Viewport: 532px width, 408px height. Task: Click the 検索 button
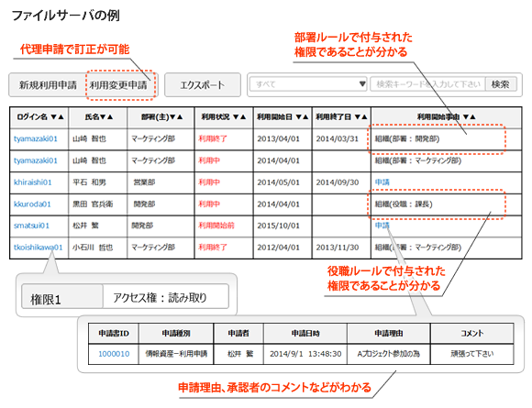pos(501,83)
